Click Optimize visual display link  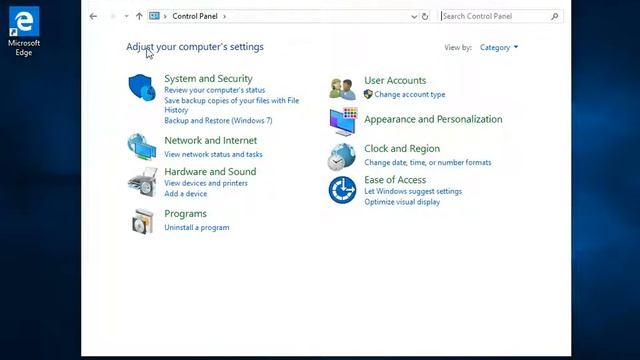tap(402, 202)
